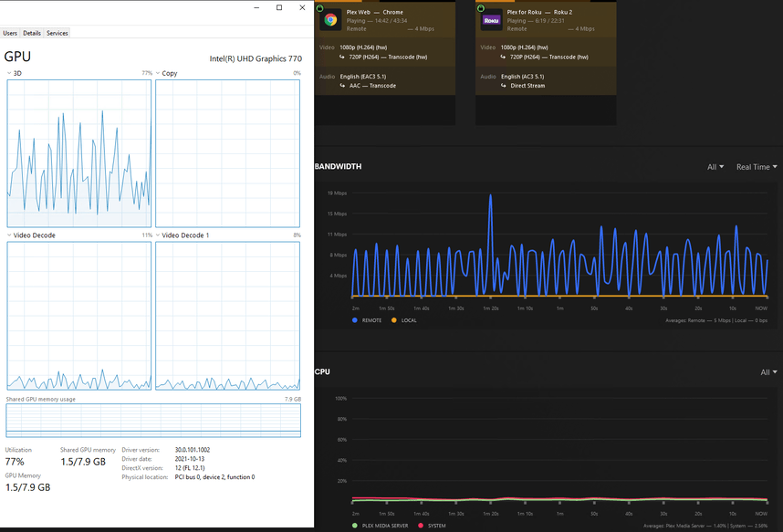Click the Roku icon on Plex for Roku session
The image size is (783, 532).
click(x=491, y=20)
